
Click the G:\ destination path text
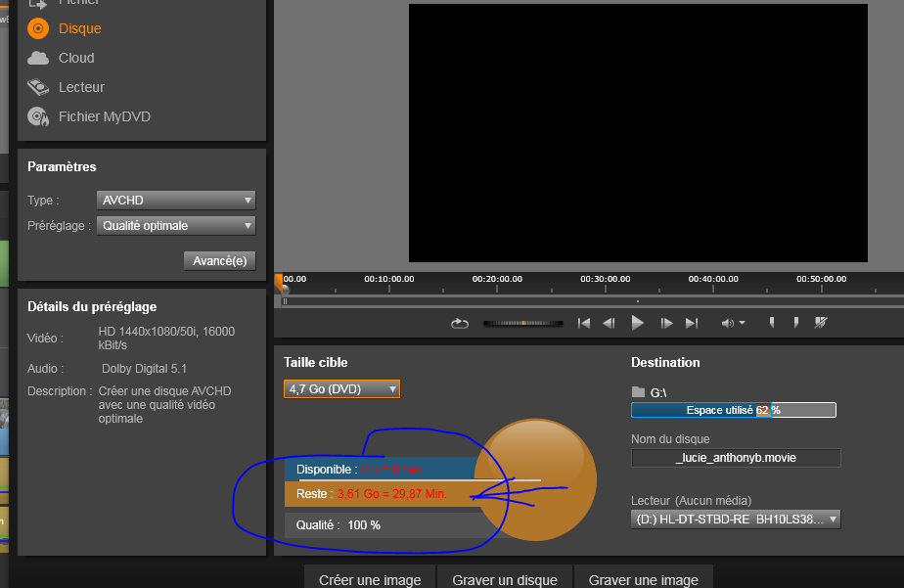tap(658, 392)
